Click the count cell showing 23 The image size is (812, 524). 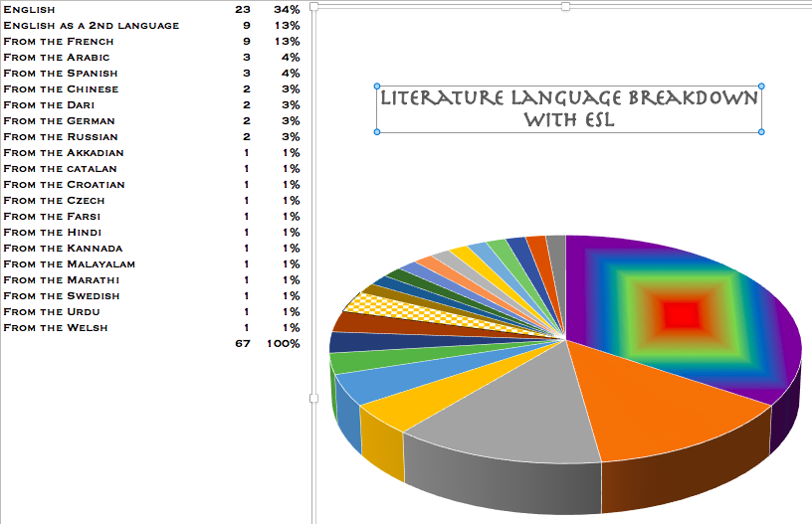click(x=243, y=9)
